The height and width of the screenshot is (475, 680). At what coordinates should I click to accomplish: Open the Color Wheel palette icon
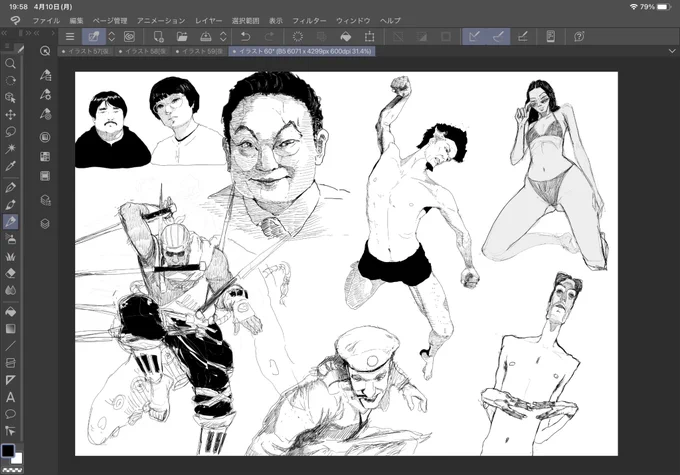tap(45, 138)
